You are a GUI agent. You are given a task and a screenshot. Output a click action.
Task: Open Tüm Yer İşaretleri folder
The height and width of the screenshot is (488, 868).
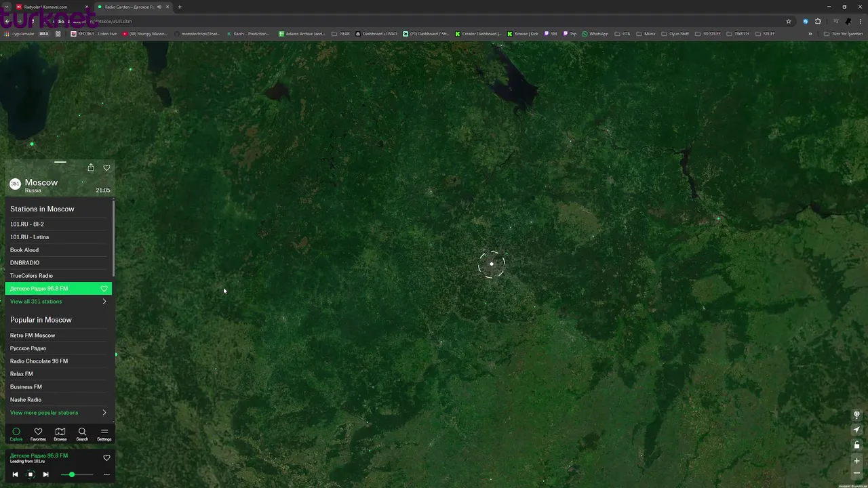[x=843, y=34]
